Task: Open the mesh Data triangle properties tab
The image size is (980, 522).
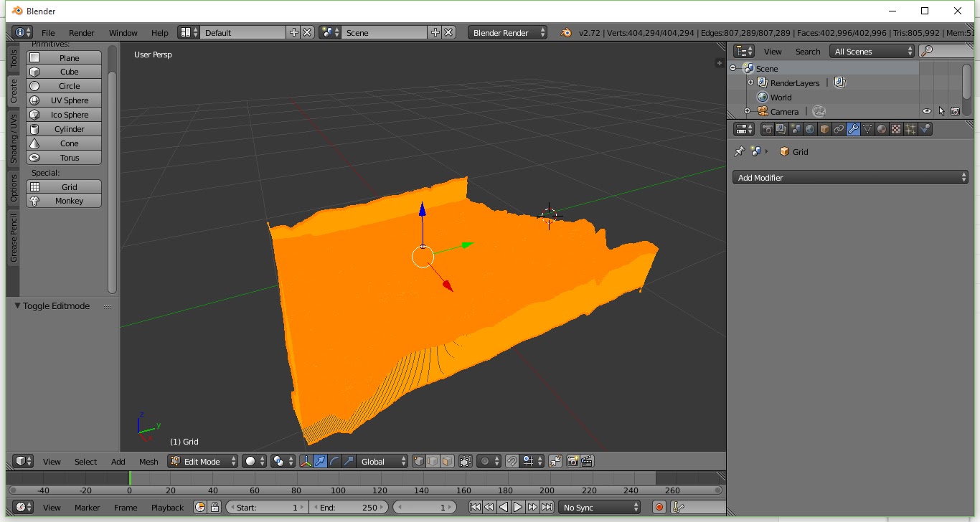Action: coord(867,129)
